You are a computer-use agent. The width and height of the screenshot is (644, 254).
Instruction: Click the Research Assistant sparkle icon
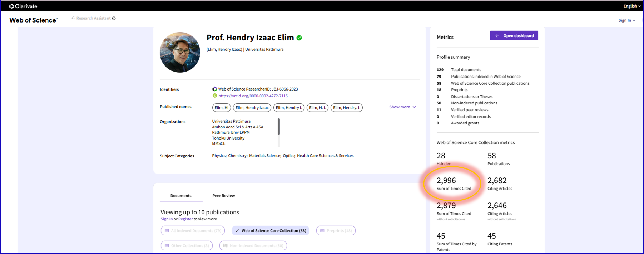(73, 18)
